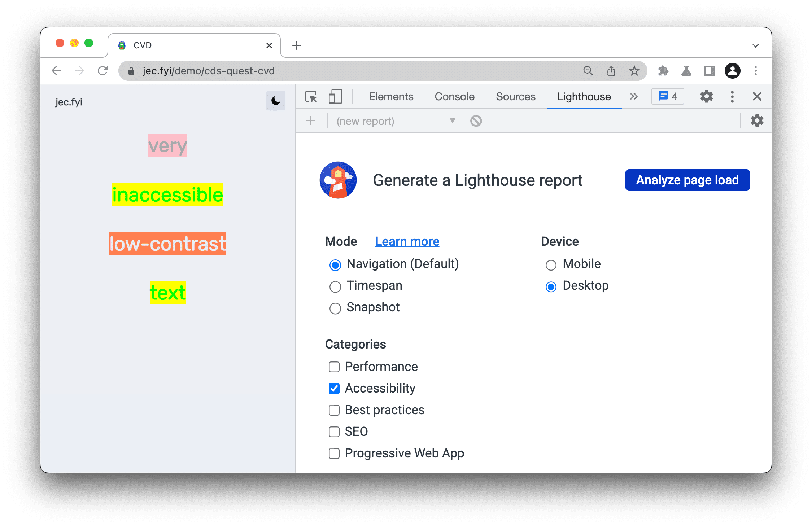Viewport: 812px width, 526px height.
Task: Enable the SEO category checkbox
Action: [x=333, y=430]
